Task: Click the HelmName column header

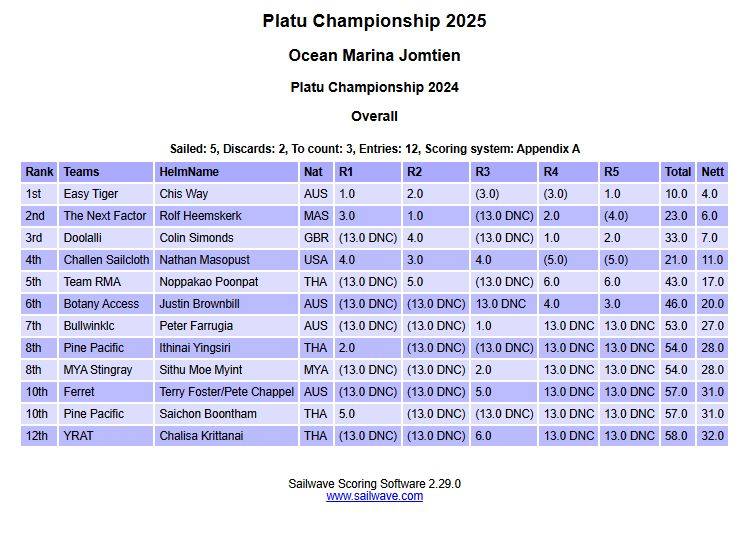Action: (x=189, y=172)
